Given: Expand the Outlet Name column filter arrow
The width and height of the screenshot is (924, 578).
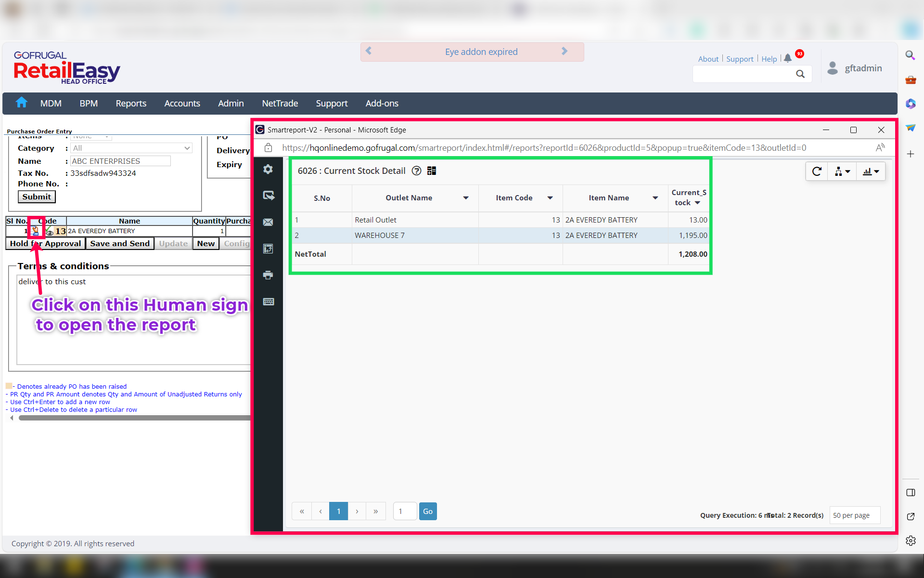Looking at the screenshot, I should [x=466, y=198].
